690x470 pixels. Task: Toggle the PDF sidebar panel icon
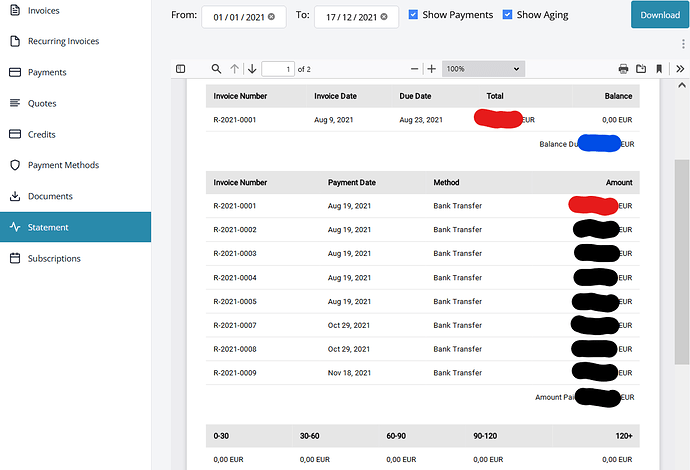point(180,69)
